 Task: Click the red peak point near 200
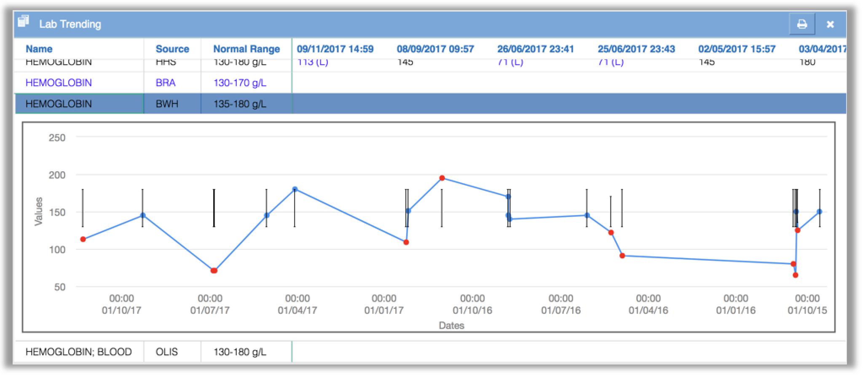coord(442,178)
